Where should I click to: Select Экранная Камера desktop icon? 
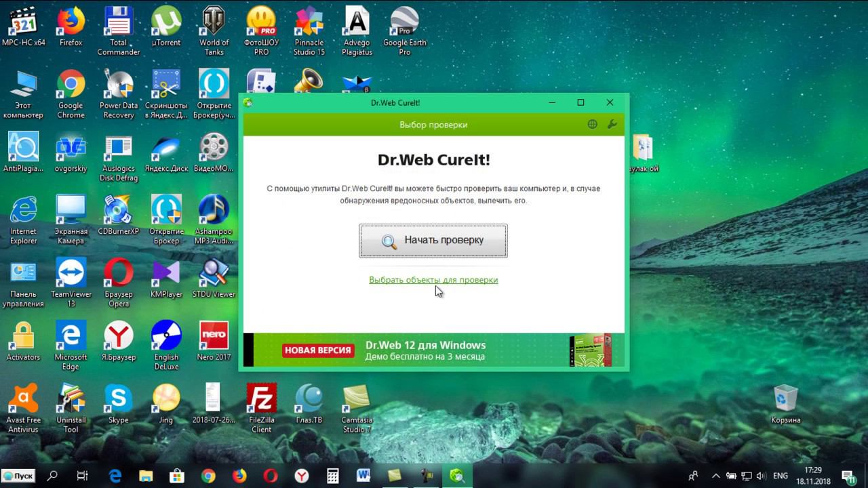[x=71, y=221]
